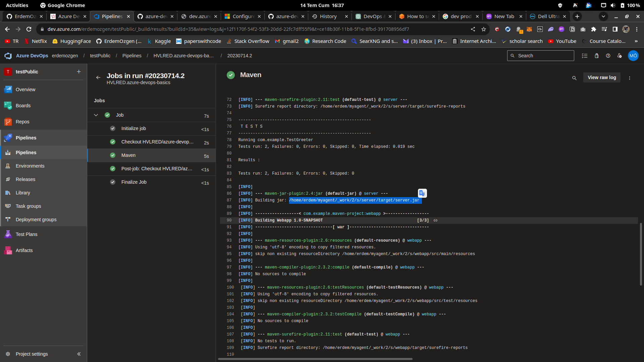Open the Boards section icon
644x362 pixels.
[8, 106]
